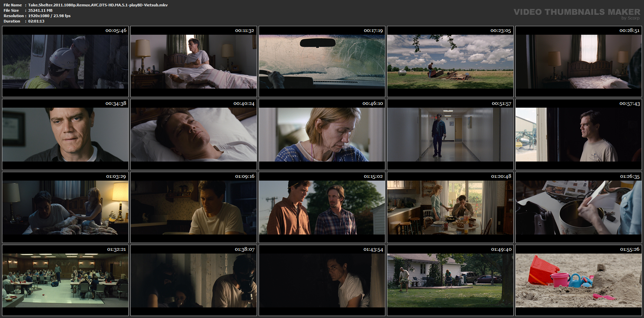Select the thumbnail at 00:05:46
This screenshot has height=318, width=644.
(x=65, y=62)
